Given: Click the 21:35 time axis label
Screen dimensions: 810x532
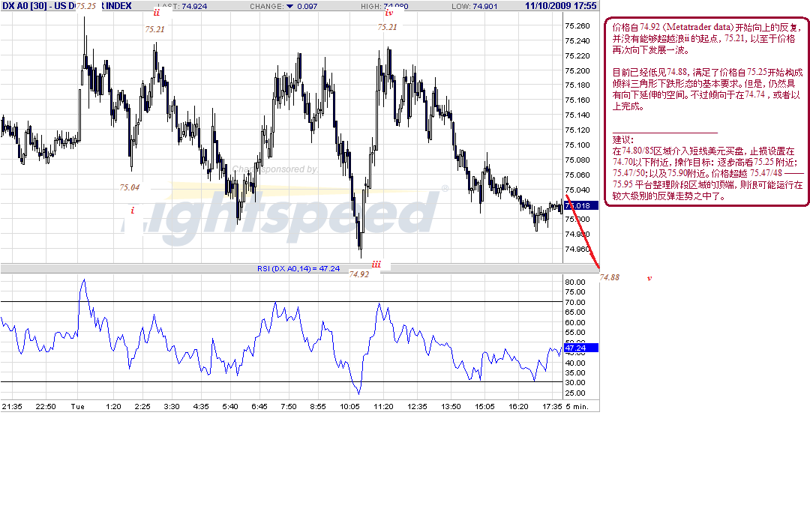Looking at the screenshot, I should pyautogui.click(x=12, y=407).
